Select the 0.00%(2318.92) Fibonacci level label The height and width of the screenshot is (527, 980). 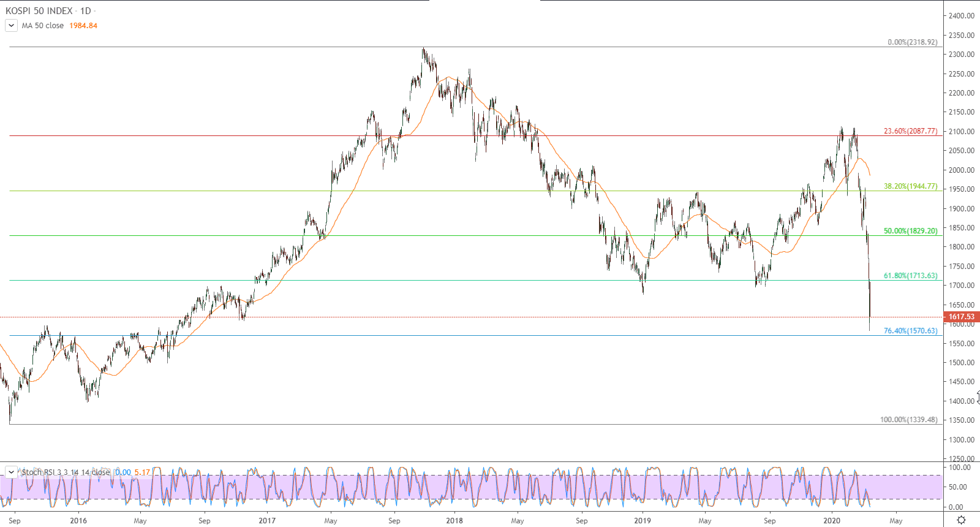[x=913, y=42]
